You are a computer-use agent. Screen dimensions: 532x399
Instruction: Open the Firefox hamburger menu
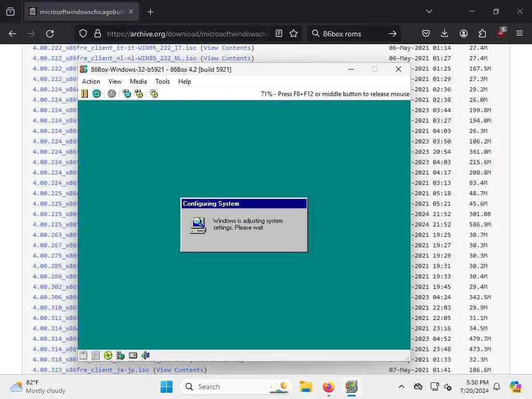pyautogui.click(x=520, y=33)
